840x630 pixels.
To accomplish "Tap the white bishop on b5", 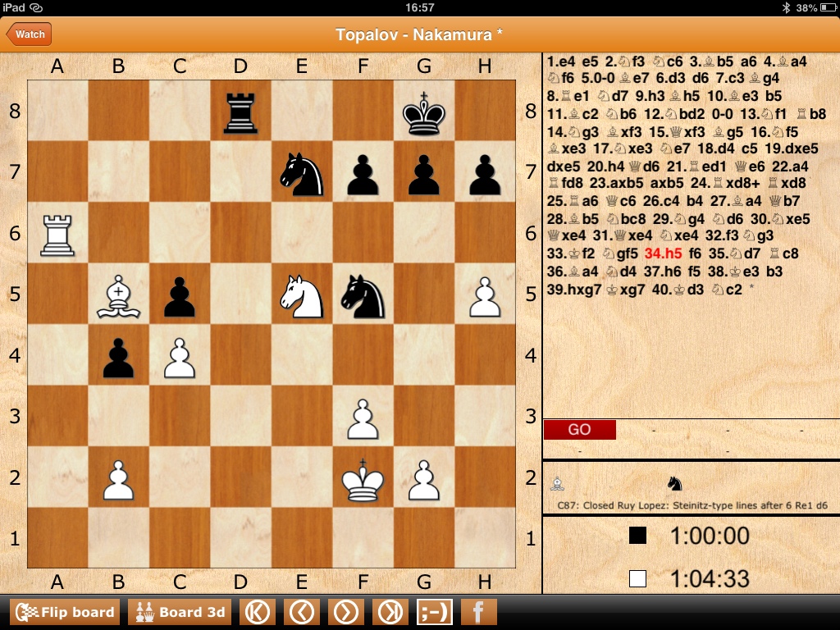I will (x=119, y=295).
